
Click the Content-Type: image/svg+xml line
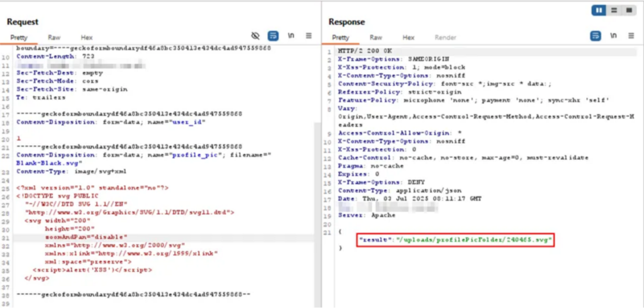click(x=71, y=171)
